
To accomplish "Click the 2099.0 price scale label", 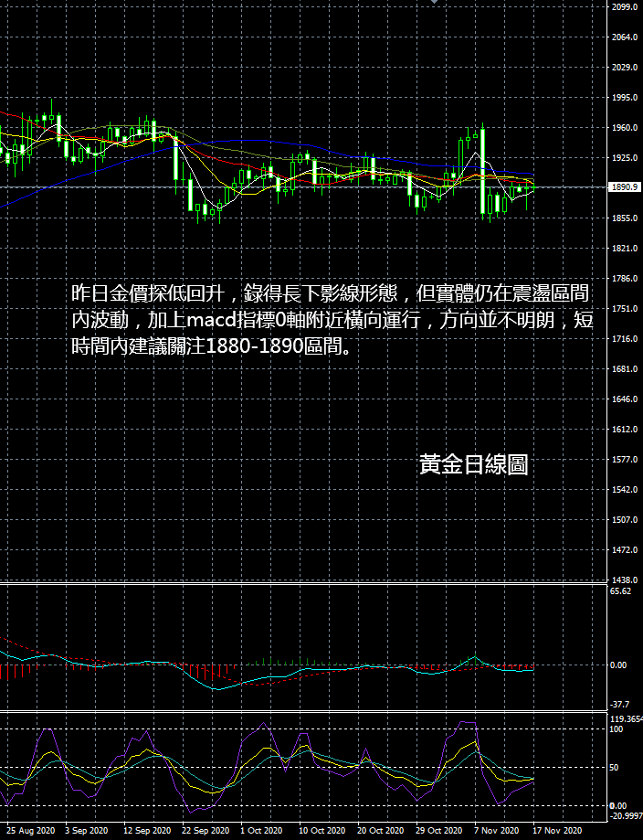I will point(624,7).
